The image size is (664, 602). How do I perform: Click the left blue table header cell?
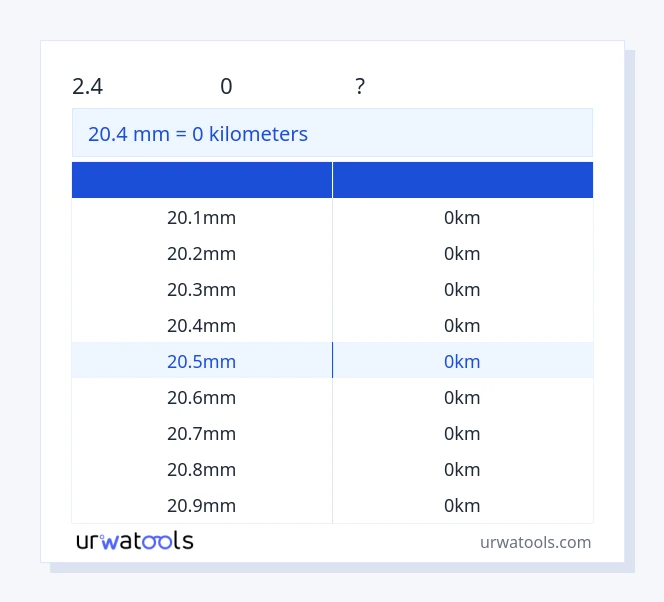click(202, 180)
